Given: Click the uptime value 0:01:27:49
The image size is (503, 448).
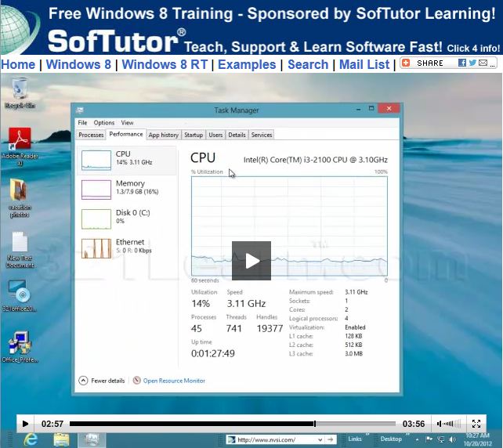Looking at the screenshot, I should (x=213, y=353).
